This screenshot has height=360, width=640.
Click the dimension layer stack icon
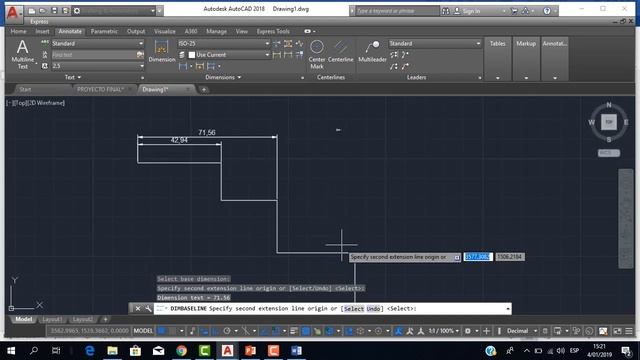pyautogui.click(x=182, y=55)
